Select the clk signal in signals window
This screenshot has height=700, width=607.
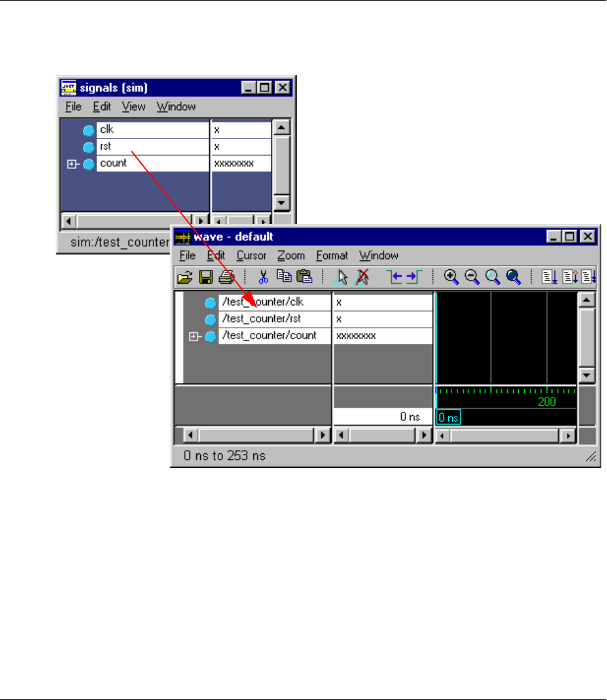[x=153, y=130]
